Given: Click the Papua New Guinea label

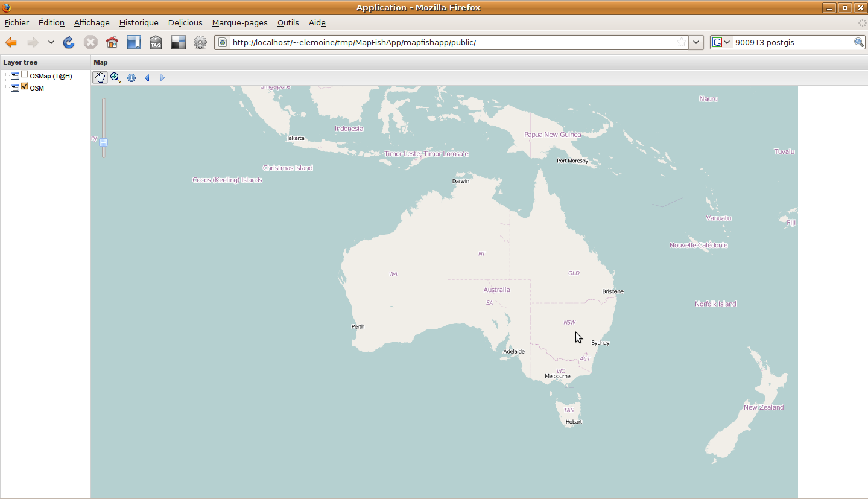Looking at the screenshot, I should point(553,135).
